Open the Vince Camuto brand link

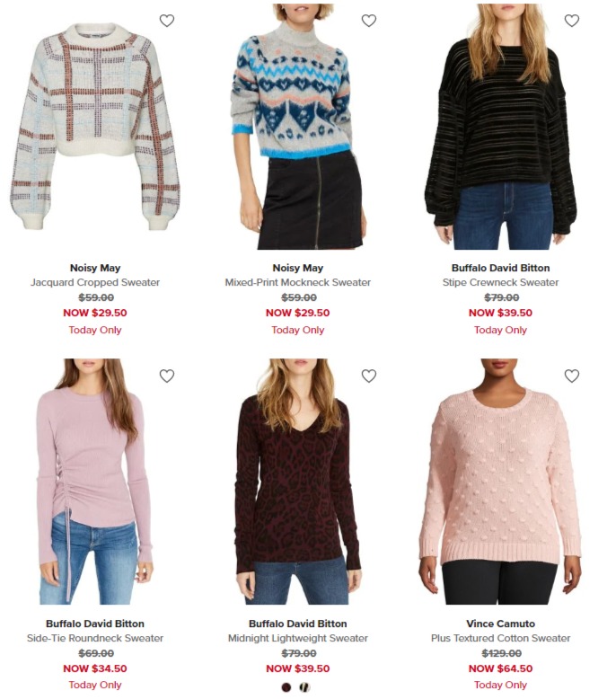coord(501,624)
